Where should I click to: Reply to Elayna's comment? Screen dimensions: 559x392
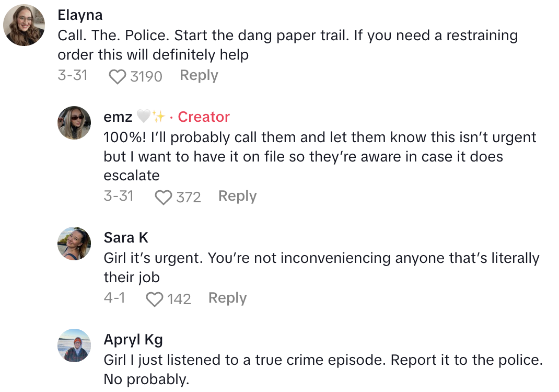[x=199, y=76]
